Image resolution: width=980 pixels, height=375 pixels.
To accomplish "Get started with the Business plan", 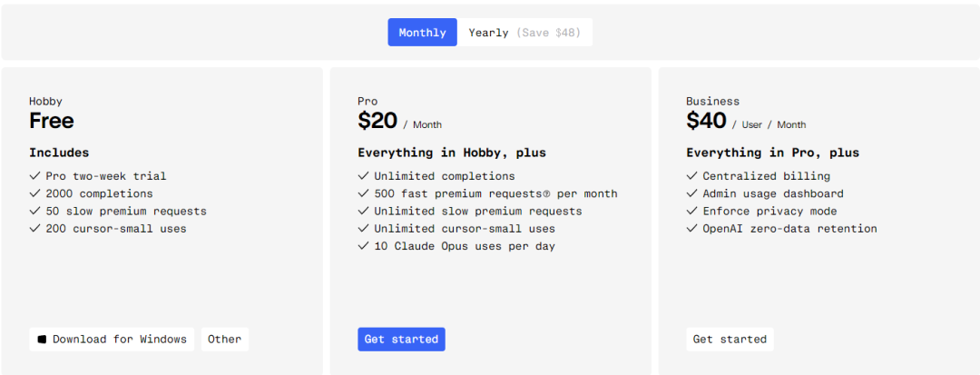I will (x=730, y=340).
